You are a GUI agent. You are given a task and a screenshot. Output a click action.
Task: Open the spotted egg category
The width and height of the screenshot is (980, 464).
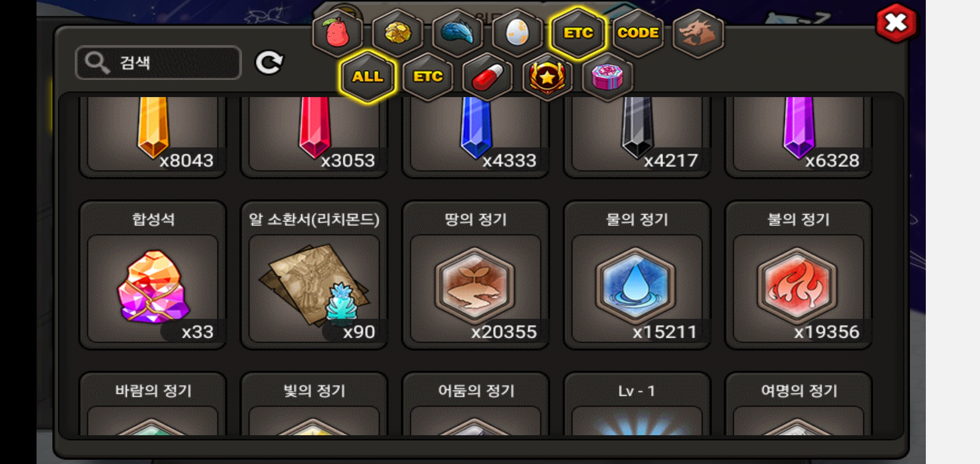518,33
